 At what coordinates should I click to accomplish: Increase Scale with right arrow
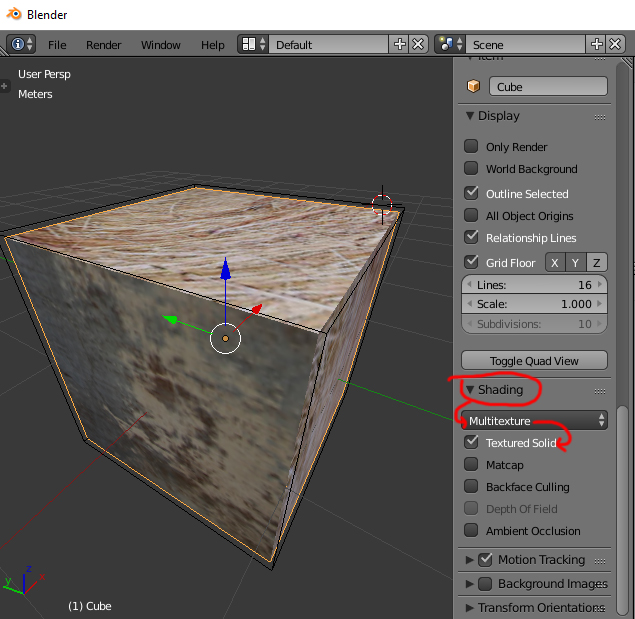point(600,304)
